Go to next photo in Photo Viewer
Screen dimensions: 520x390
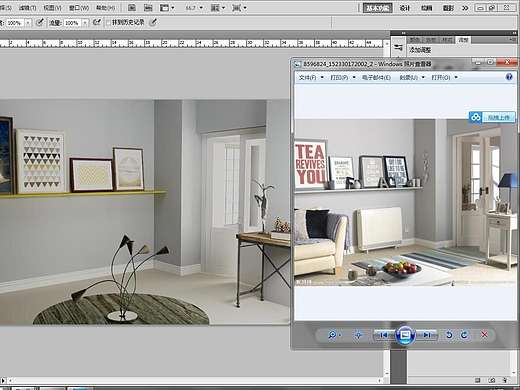[426, 335]
